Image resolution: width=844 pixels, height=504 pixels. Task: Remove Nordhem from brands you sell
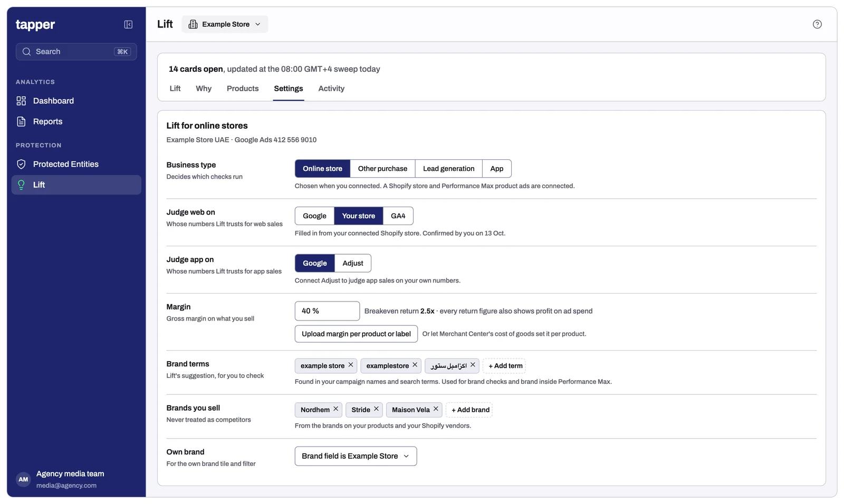point(335,409)
